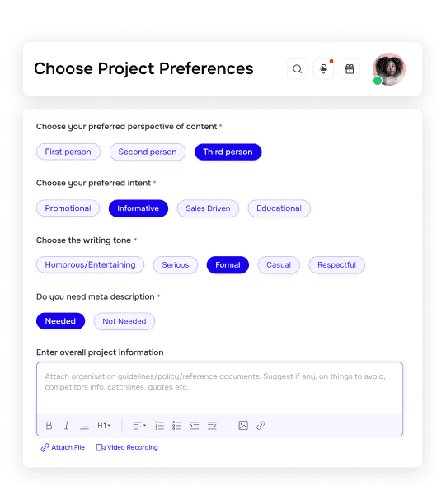The height and width of the screenshot is (504, 446).
Task: Start a Video Recording
Action: (127, 447)
